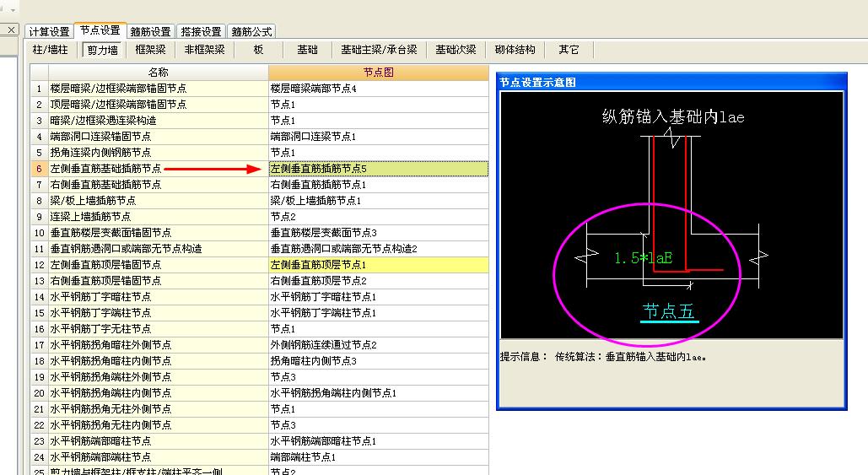Click the 端部洞口连梁节点1 cell
The width and height of the screenshot is (868, 475).
click(379, 137)
